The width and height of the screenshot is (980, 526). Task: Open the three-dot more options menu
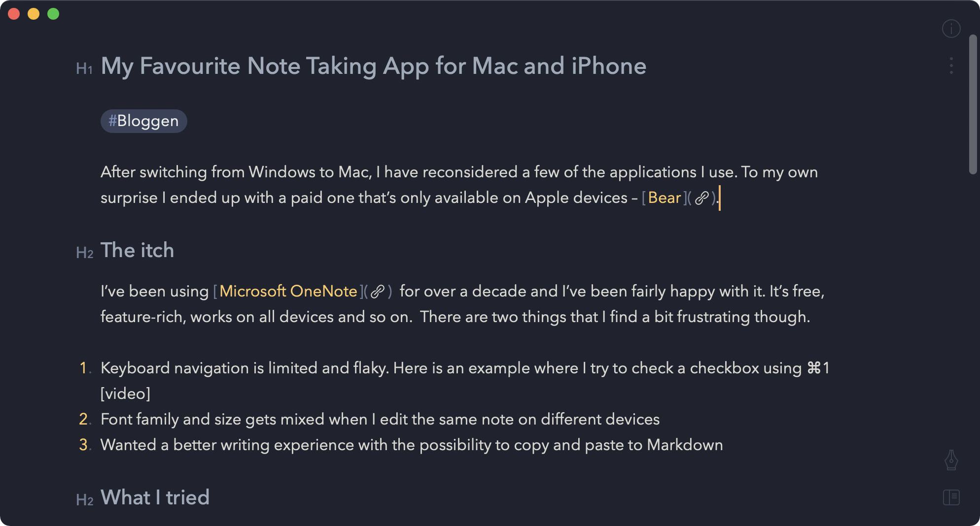[x=951, y=66]
